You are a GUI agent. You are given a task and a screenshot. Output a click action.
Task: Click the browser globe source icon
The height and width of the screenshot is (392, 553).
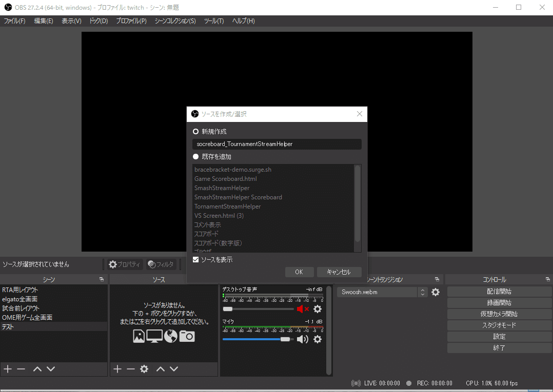pyautogui.click(x=171, y=336)
